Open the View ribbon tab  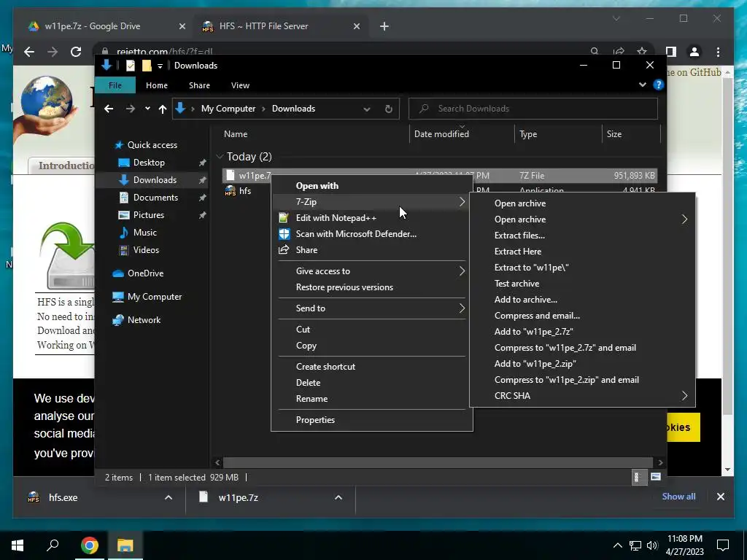click(x=240, y=85)
